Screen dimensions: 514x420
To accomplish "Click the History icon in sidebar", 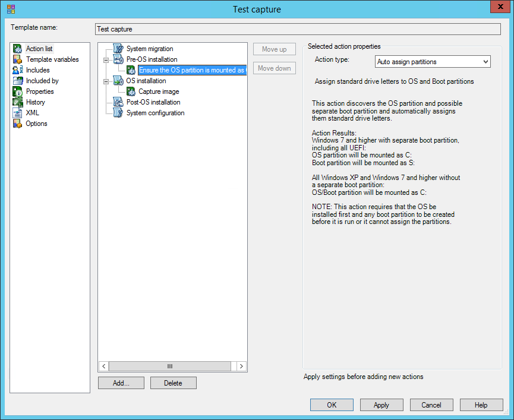I will click(x=18, y=102).
